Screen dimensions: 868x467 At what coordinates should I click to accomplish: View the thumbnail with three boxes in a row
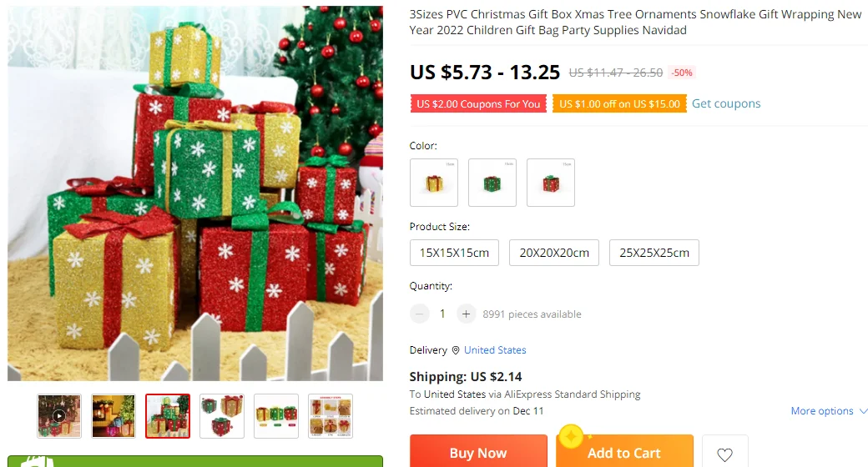[276, 416]
